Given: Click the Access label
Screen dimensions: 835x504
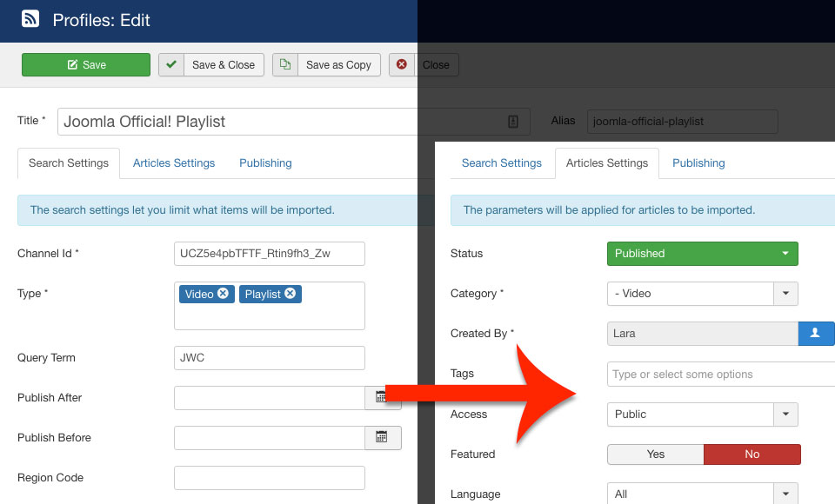Looking at the screenshot, I should point(469,414).
